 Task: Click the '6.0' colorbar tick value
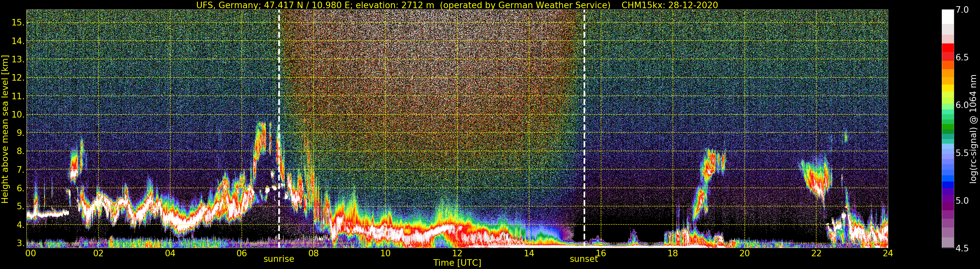(962, 105)
